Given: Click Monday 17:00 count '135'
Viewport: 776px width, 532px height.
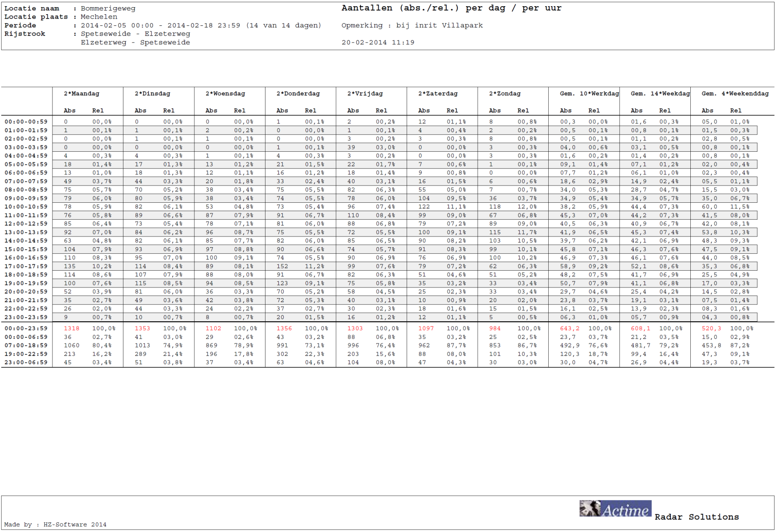Looking at the screenshot, I should tap(70, 266).
